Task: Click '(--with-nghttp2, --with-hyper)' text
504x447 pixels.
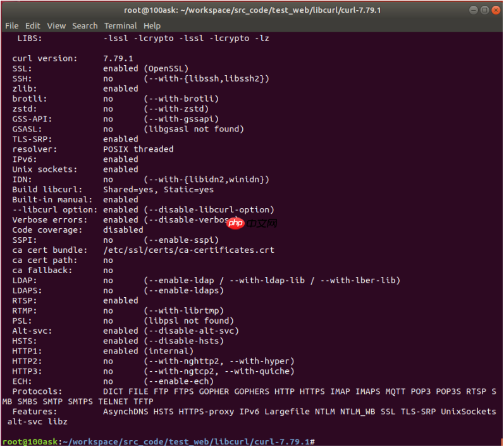Action: 219,361
